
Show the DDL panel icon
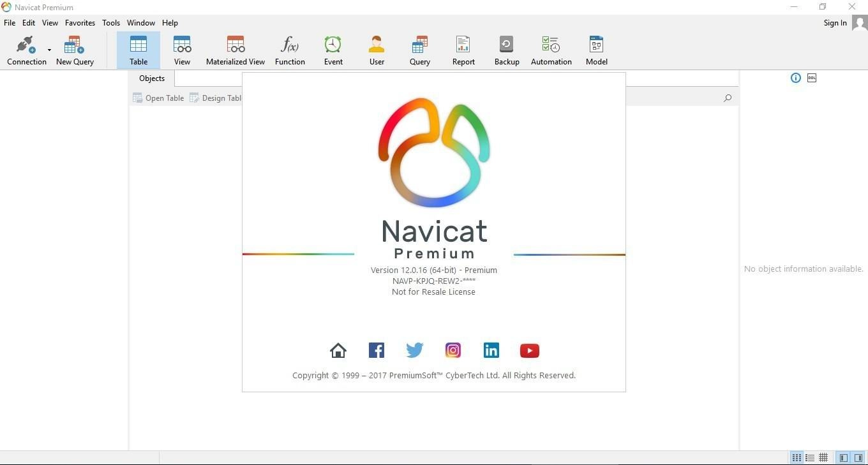812,78
